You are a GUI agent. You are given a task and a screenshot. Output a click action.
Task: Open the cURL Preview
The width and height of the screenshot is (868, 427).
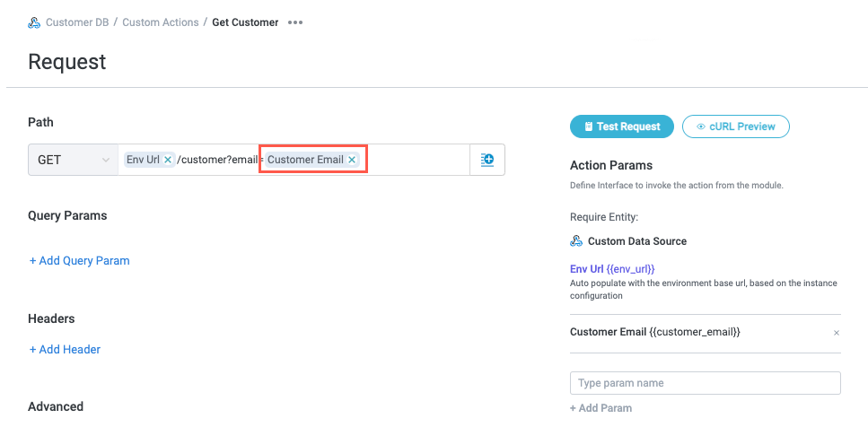735,126
